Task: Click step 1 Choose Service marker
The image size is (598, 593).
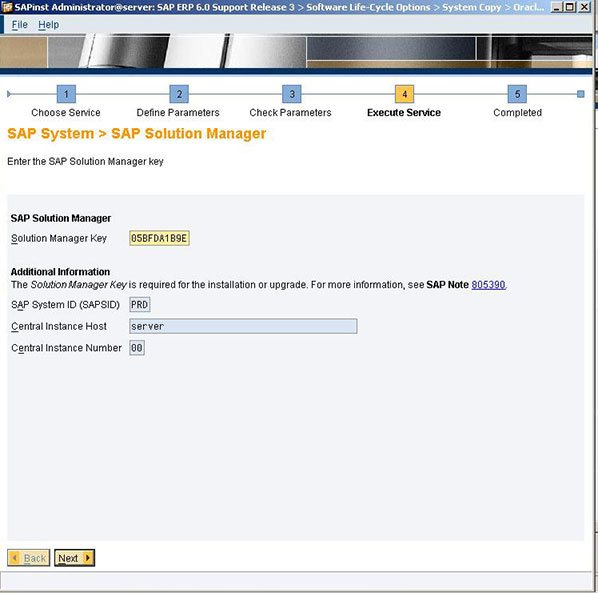Action: click(x=66, y=94)
